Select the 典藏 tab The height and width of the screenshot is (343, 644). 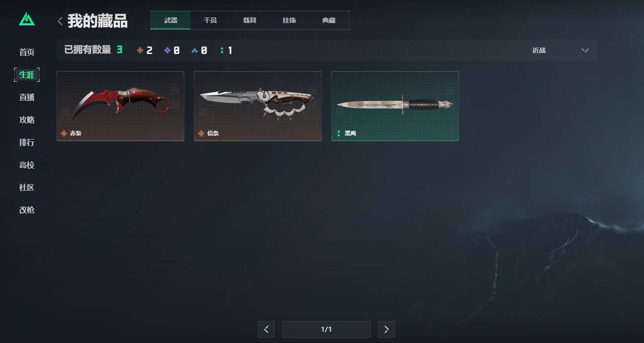(x=329, y=20)
